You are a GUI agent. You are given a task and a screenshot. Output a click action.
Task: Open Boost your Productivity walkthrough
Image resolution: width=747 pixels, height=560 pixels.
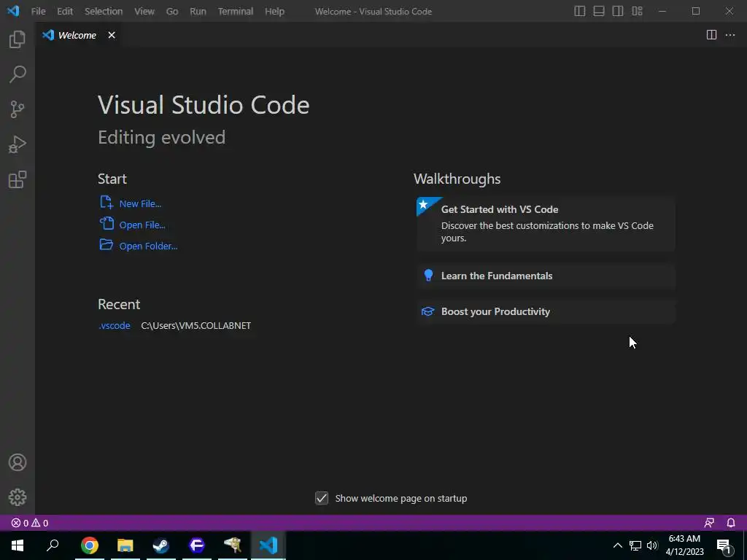[x=546, y=311]
